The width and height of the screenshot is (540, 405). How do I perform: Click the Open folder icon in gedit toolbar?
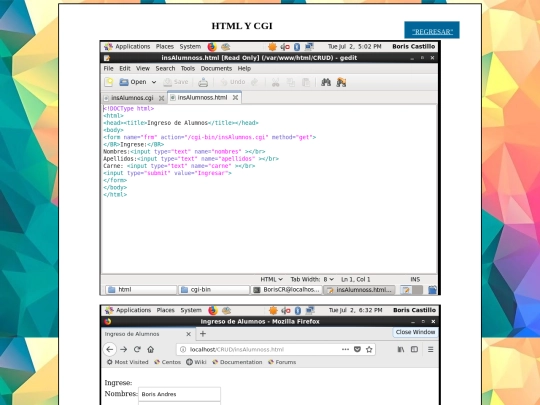coord(124,82)
